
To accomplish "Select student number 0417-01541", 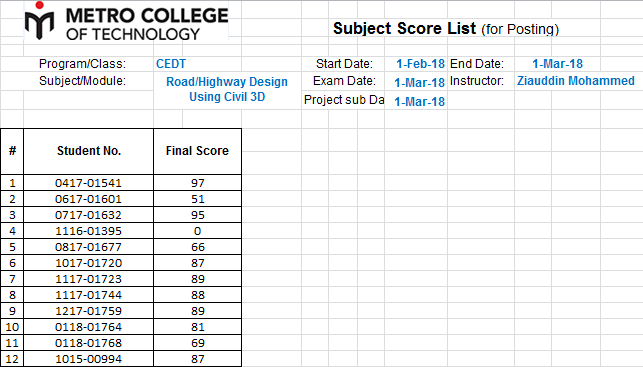I will click(89, 183).
